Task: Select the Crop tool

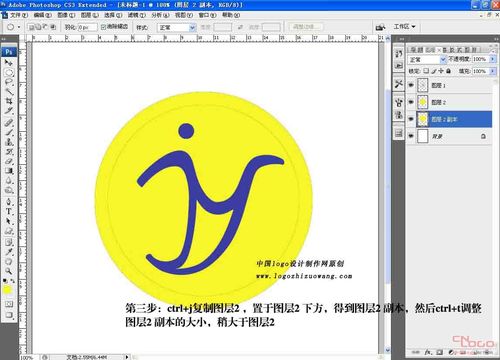Action: 9,101
